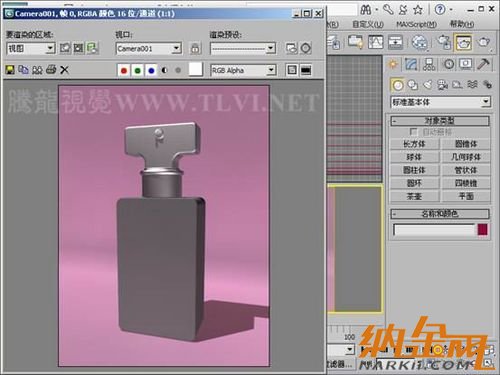Click Copy Image icon in render window
Image resolution: width=500 pixels, height=375 pixels.
click(x=23, y=70)
